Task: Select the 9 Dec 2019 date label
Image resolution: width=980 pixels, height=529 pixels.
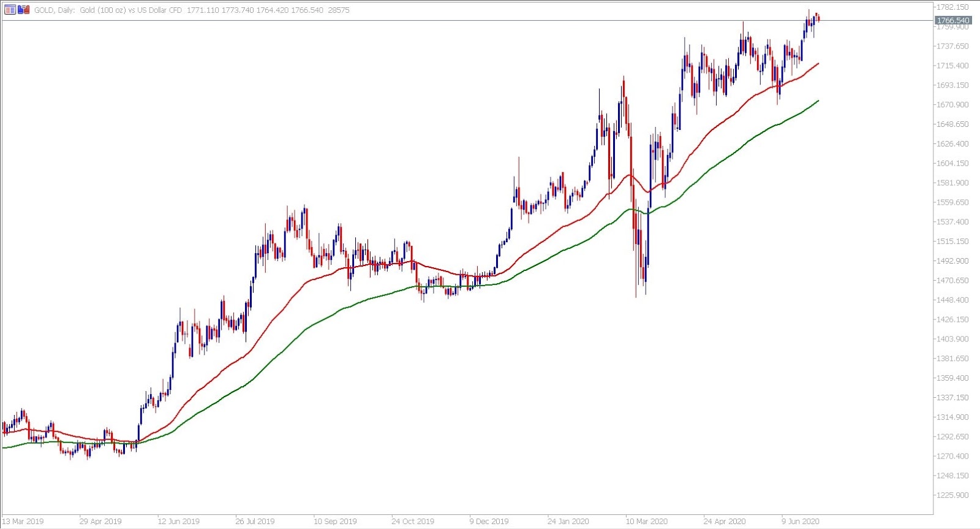Action: pyautogui.click(x=489, y=522)
